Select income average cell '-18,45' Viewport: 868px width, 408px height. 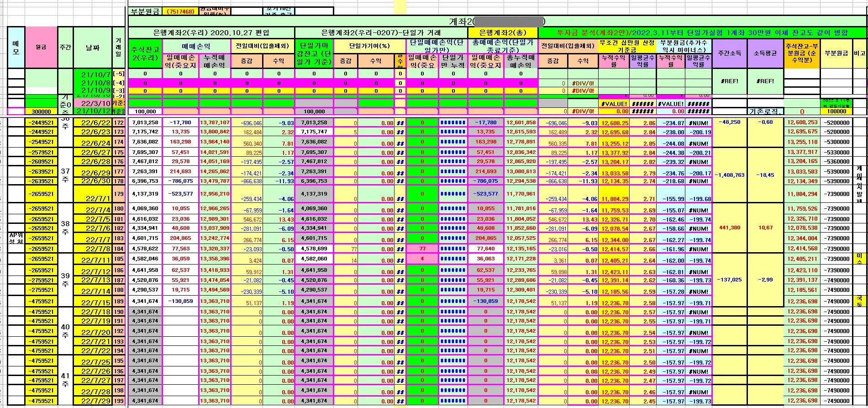coord(765,175)
